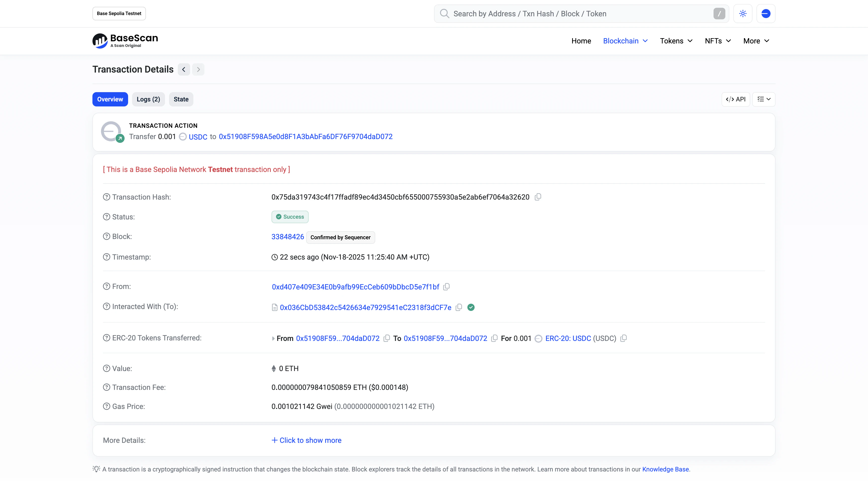Switch to the Logs (2) tab
The width and height of the screenshot is (868, 481).
click(x=148, y=99)
